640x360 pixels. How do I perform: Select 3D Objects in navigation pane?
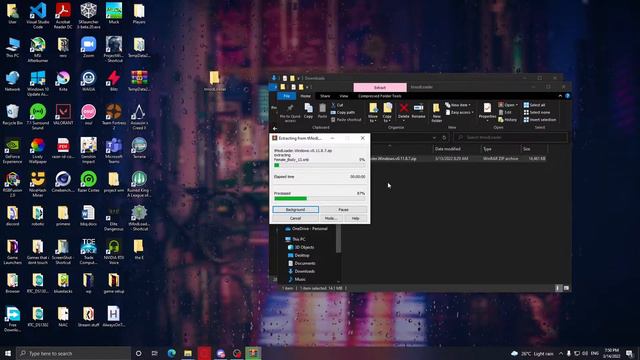301,247
